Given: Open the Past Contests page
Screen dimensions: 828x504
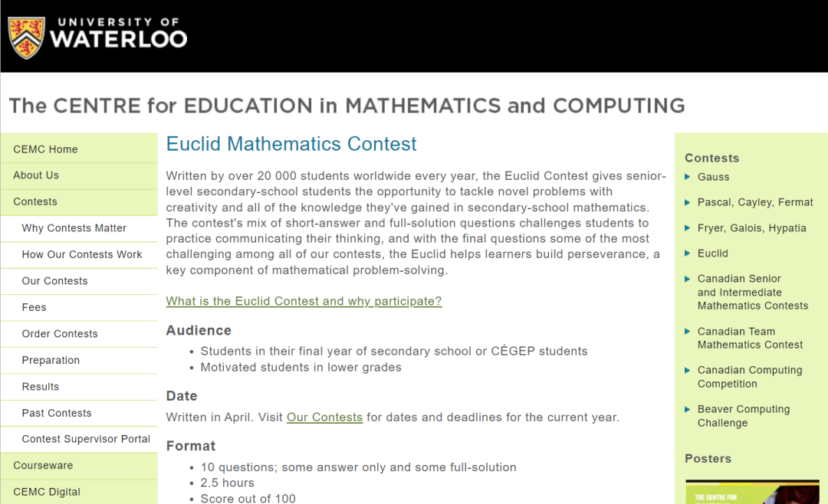Looking at the screenshot, I should (56, 413).
